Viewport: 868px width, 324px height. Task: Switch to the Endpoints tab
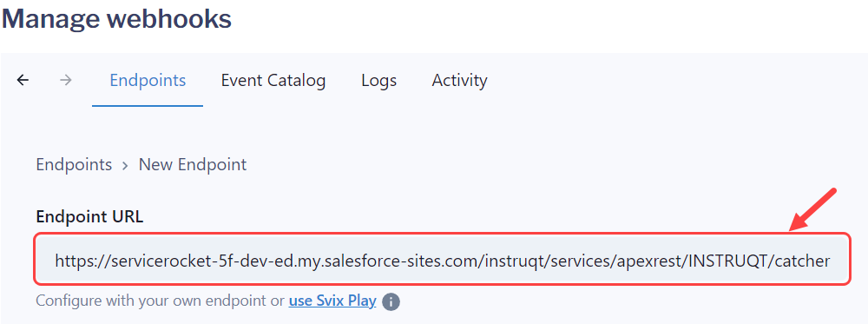point(148,81)
